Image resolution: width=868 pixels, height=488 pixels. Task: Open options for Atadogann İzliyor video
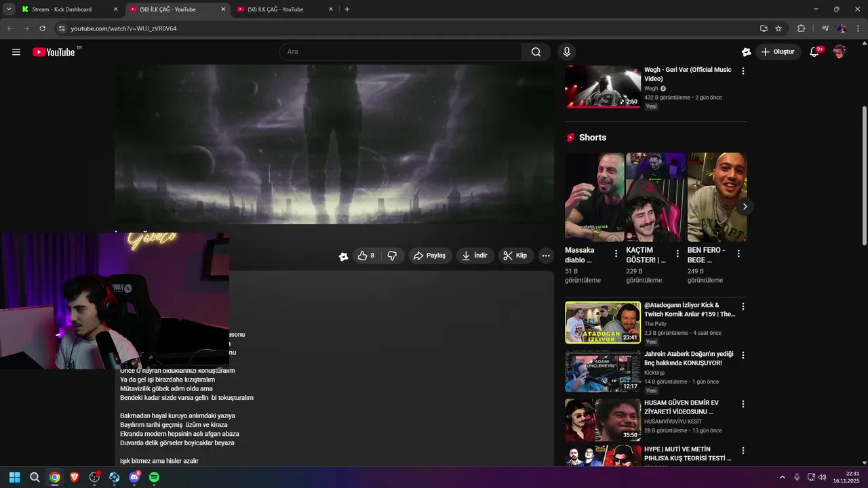click(x=743, y=306)
